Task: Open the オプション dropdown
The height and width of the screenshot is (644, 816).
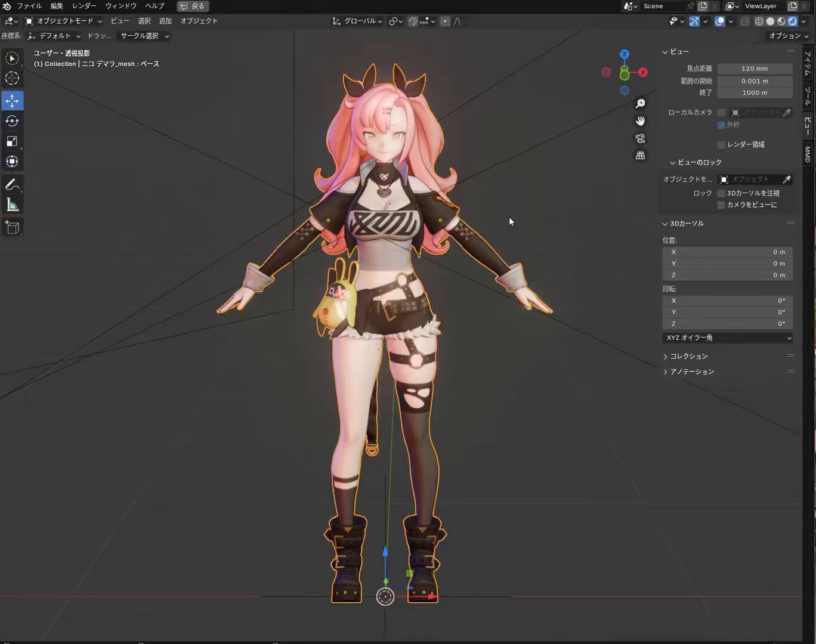Action: 789,36
